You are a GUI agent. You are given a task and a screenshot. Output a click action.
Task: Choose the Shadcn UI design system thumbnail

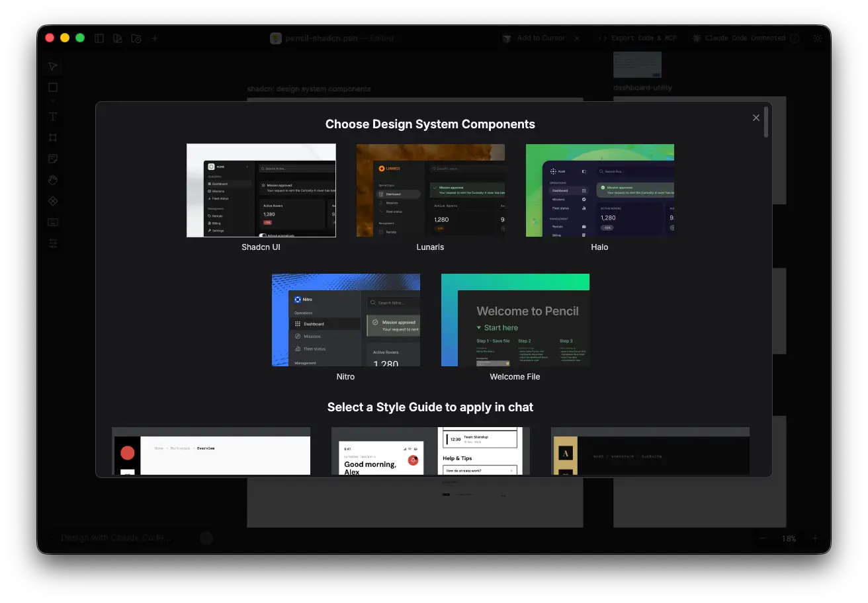(x=261, y=190)
